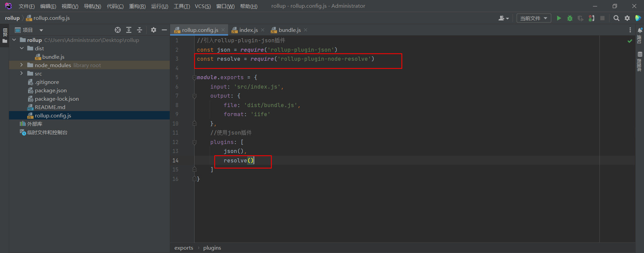
Task: Open editor tabs more-options vertical dots
Action: tap(630, 30)
